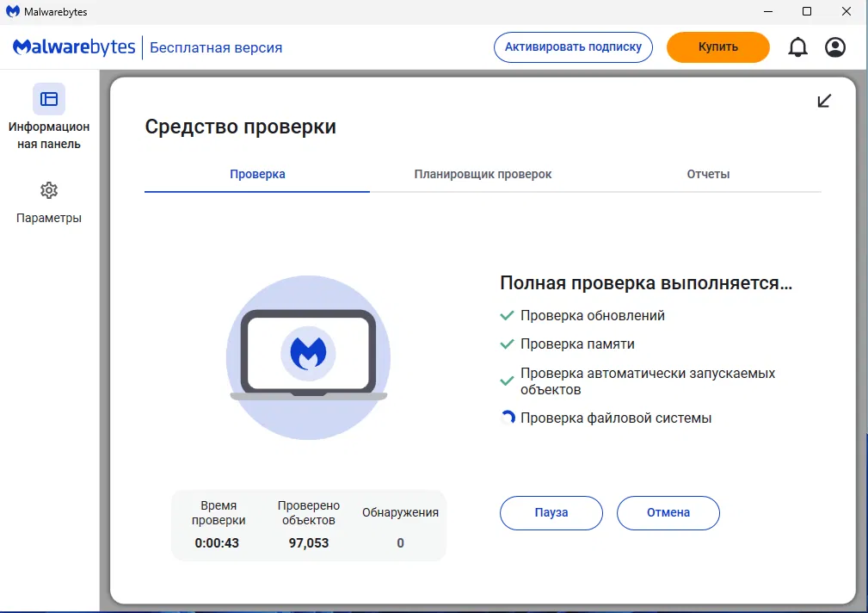Click the Malwarebytes logo in header
This screenshot has height=613, width=868.
[74, 47]
